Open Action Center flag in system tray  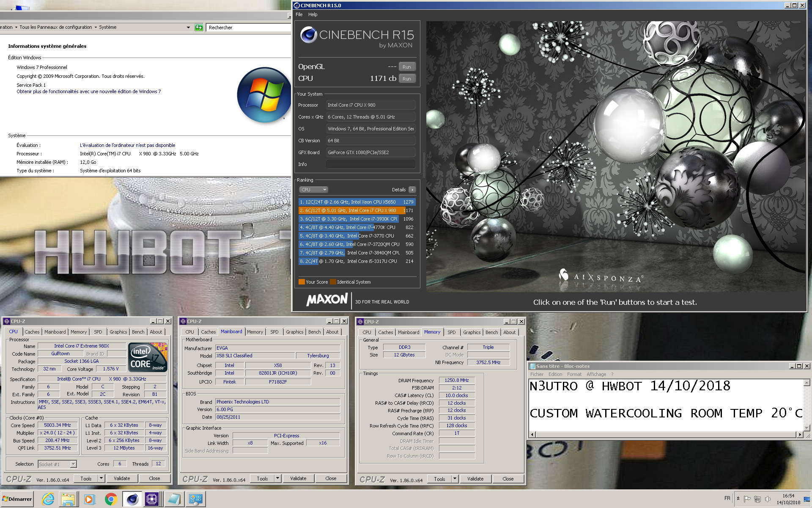[747, 499]
